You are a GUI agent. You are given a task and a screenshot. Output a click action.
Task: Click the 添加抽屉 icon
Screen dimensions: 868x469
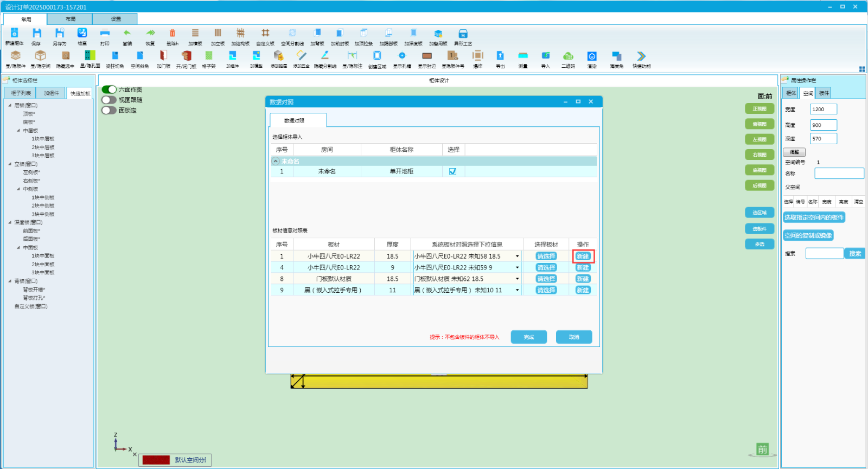[x=278, y=56]
